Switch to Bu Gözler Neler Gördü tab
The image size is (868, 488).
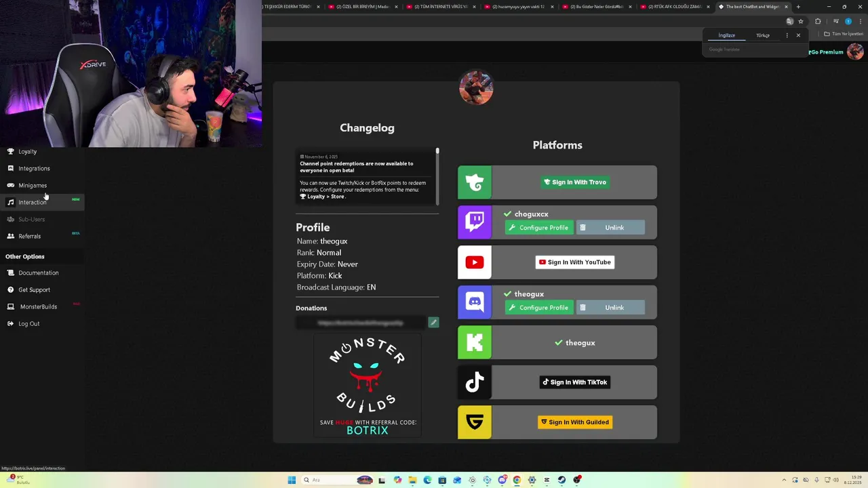[x=597, y=7]
